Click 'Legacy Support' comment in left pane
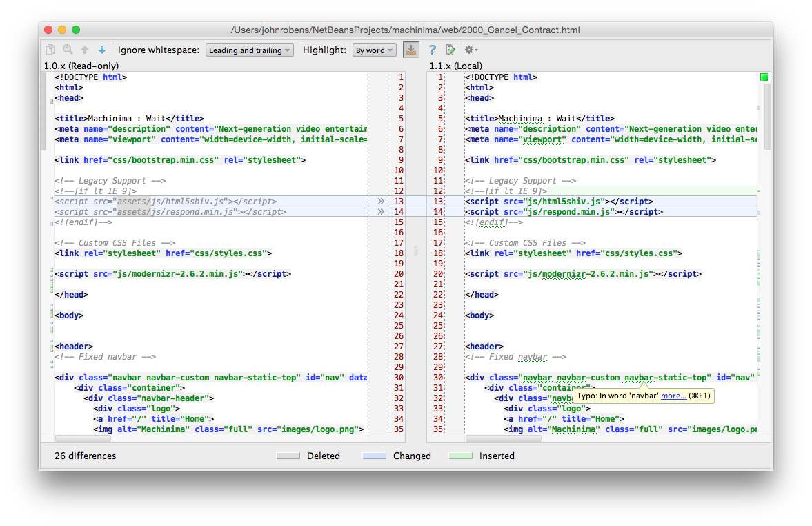812x526 pixels. click(x=110, y=180)
